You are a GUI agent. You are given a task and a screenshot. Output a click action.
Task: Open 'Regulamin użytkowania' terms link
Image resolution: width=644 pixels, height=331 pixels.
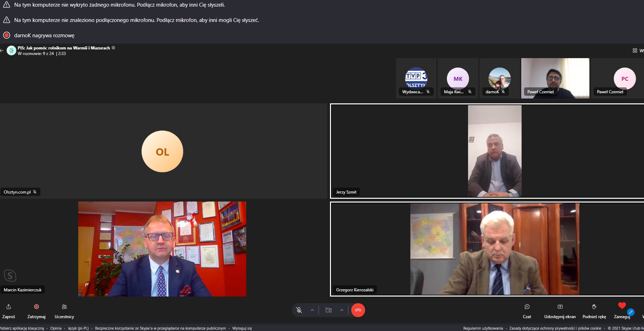483,328
